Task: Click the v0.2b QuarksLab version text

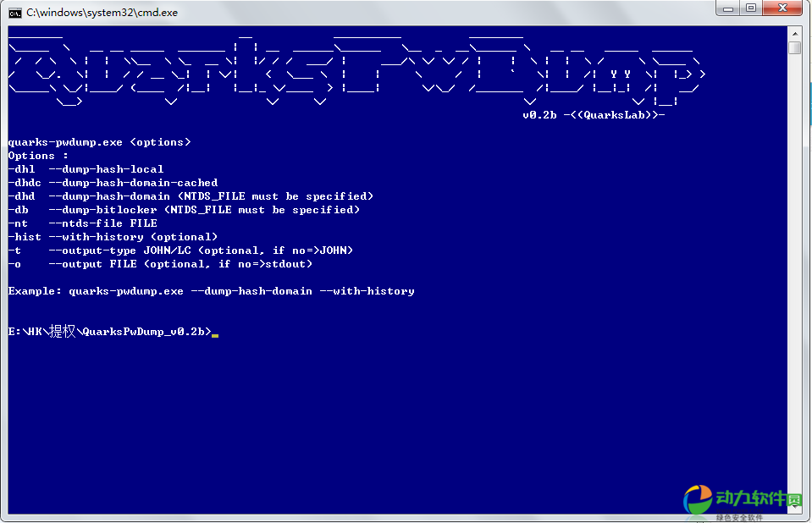Action: tap(593, 115)
